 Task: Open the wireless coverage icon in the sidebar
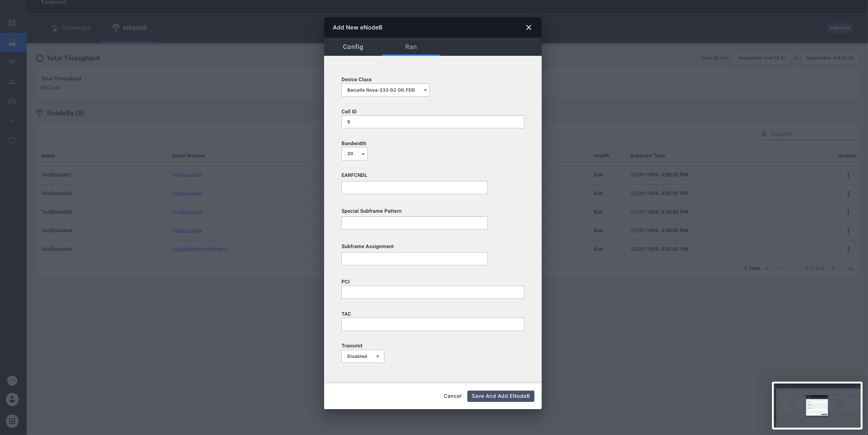[x=12, y=62]
